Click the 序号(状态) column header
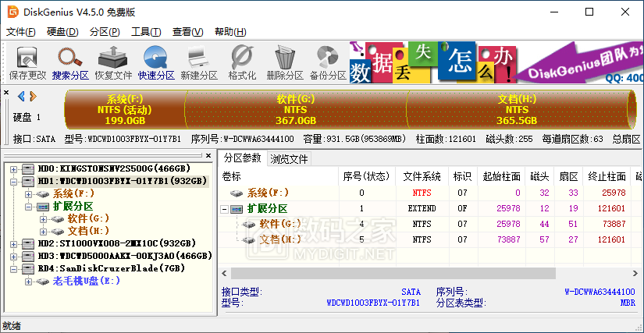644x333 pixels. click(366, 176)
